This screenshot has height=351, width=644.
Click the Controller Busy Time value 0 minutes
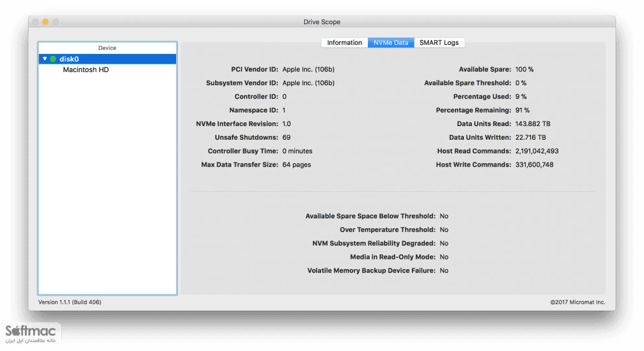[x=297, y=151]
